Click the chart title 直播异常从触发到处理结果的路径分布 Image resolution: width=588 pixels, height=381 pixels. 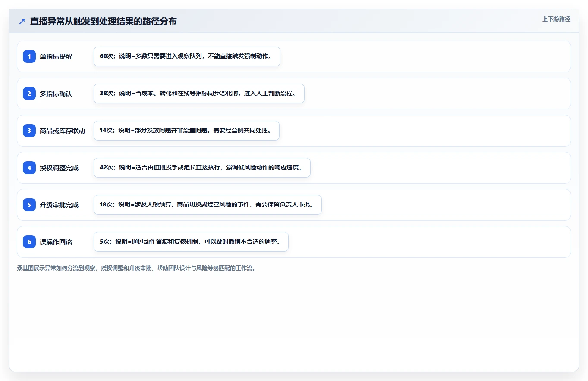click(x=103, y=21)
